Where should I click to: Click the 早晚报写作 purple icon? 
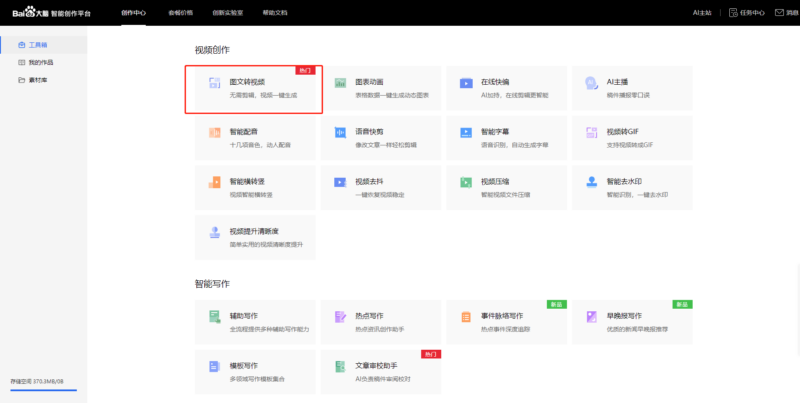point(591,317)
